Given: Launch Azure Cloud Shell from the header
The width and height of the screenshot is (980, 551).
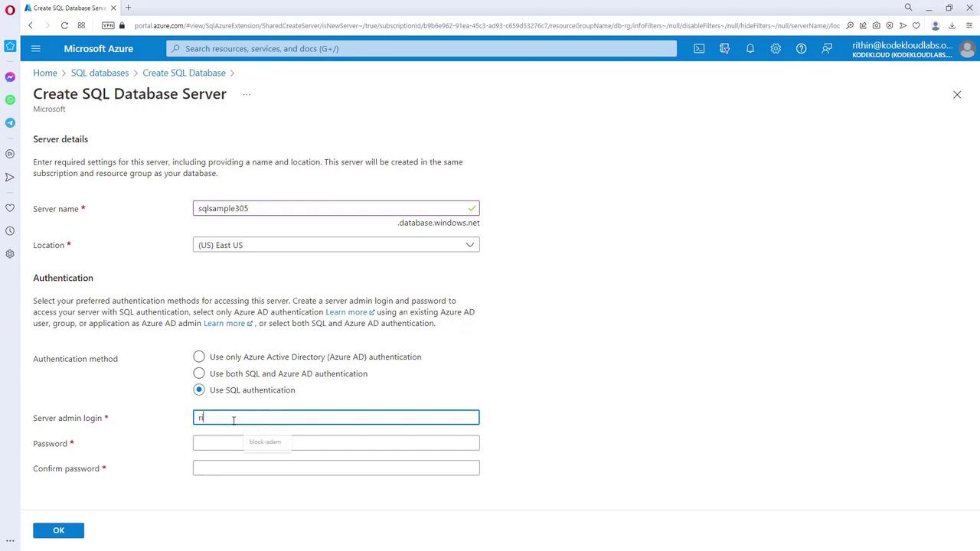Looking at the screenshot, I should point(699,48).
